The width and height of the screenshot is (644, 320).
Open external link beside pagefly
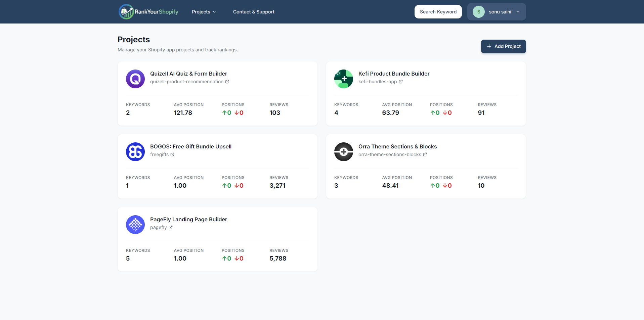point(170,227)
